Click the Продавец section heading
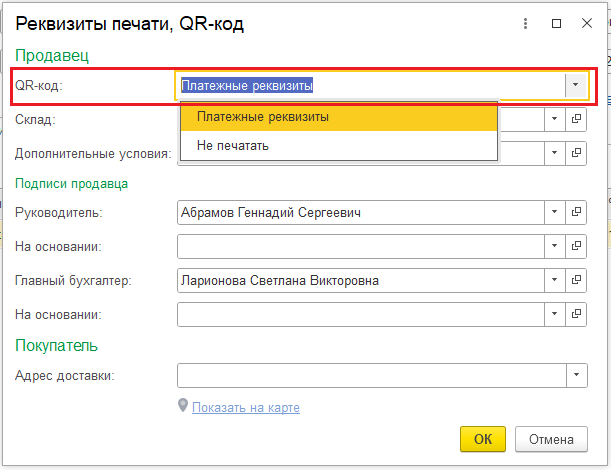 52,55
